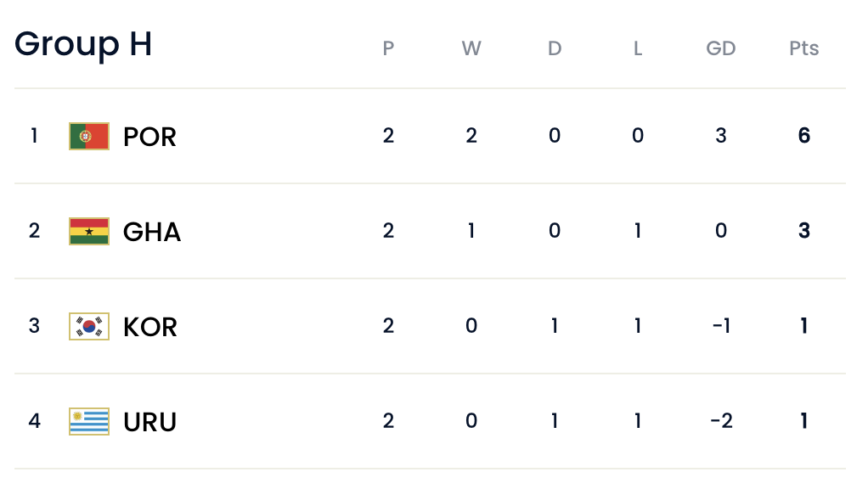
Task: Click the P column header
Action: pyautogui.click(x=389, y=48)
